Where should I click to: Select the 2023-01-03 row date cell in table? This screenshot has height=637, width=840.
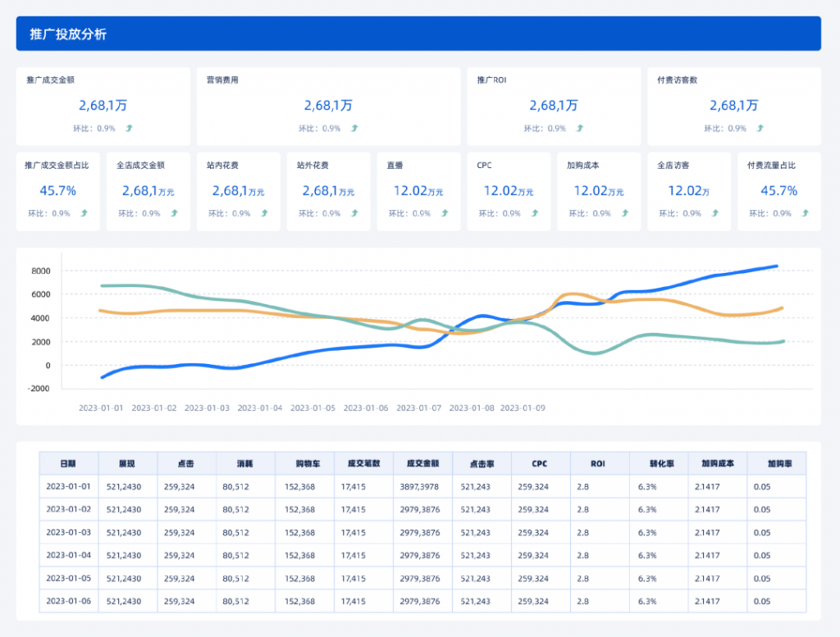68,532
